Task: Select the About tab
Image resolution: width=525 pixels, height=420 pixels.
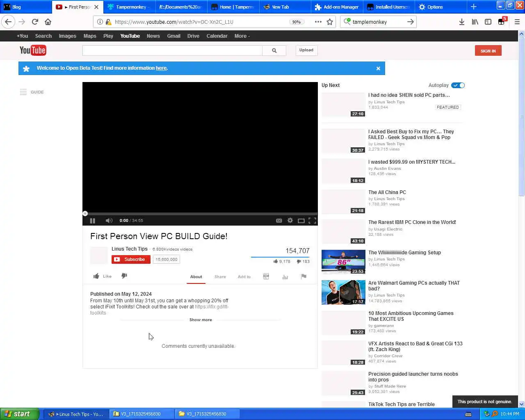Action: [196, 277]
